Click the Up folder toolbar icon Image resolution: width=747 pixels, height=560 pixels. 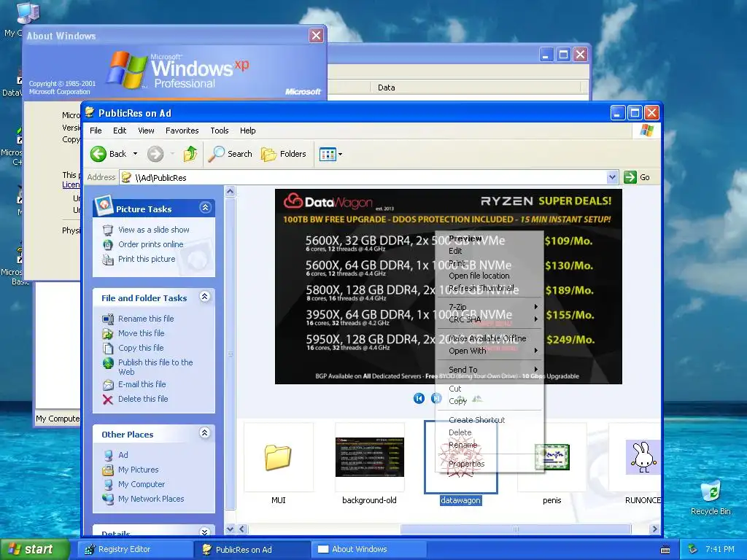[x=190, y=154]
